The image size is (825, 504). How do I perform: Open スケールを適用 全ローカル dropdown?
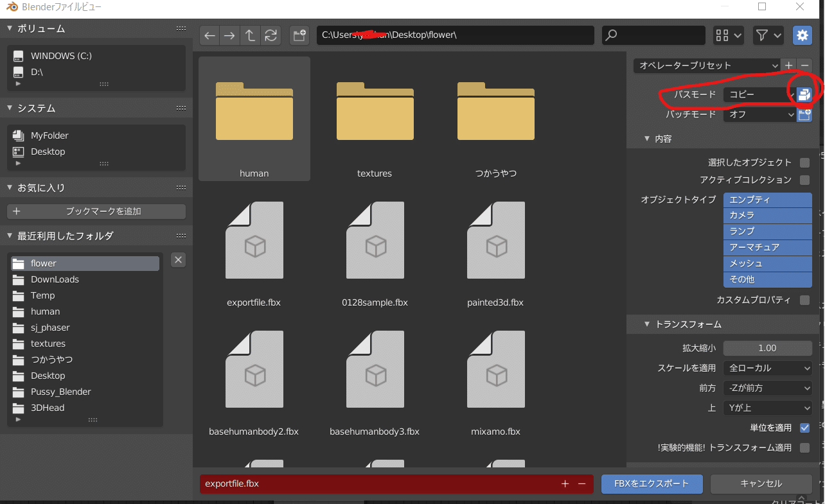(768, 368)
